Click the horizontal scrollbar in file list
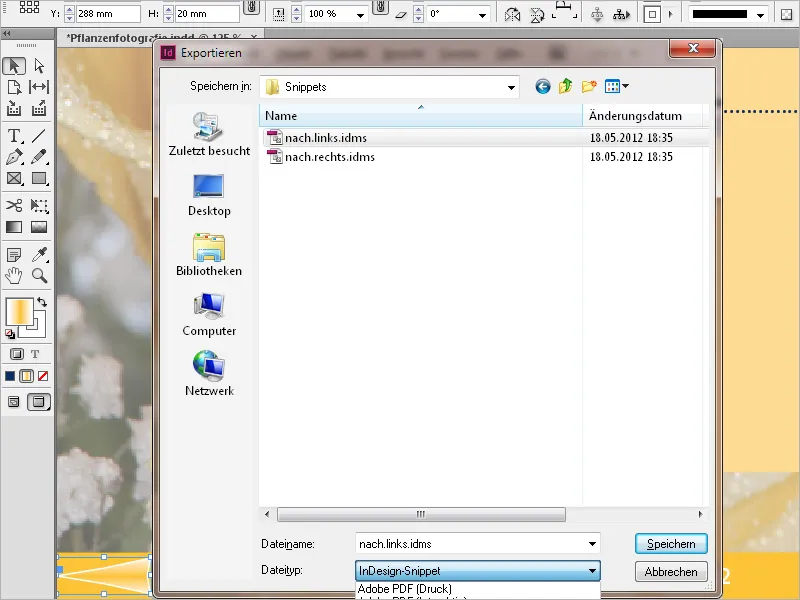This screenshot has width=800, height=600. (421, 514)
